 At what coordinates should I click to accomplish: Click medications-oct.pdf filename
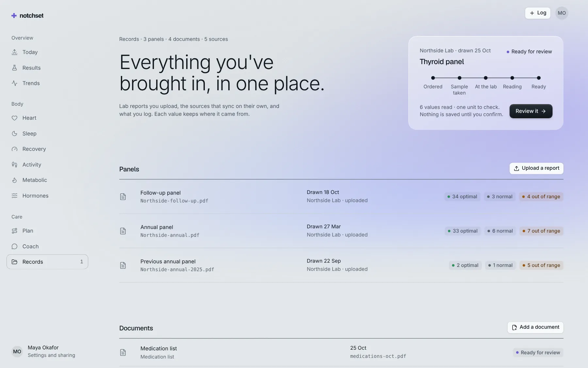[x=378, y=356]
